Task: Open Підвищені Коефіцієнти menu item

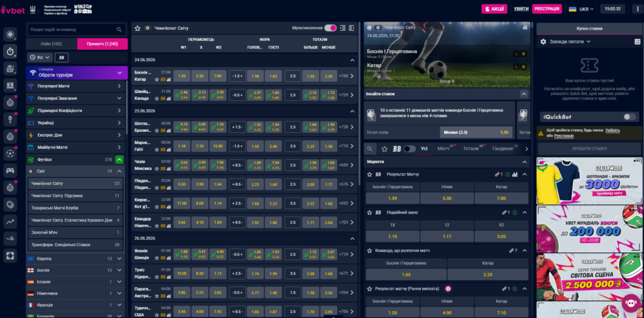Action: pyautogui.click(x=77, y=111)
